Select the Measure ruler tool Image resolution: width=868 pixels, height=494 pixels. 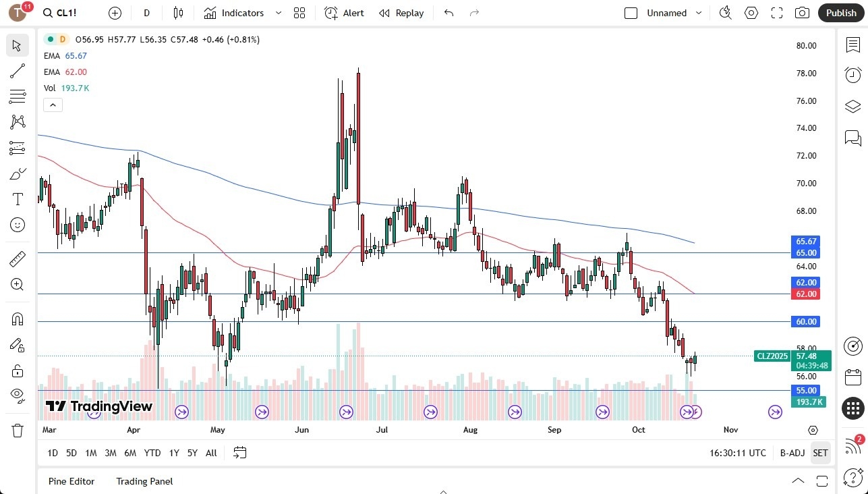17,258
